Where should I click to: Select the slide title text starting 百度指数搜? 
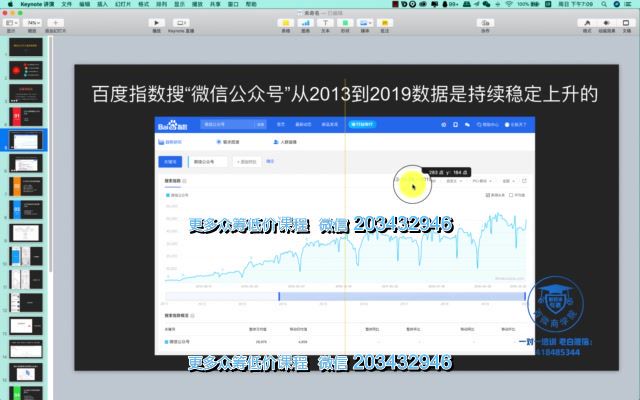coord(345,94)
